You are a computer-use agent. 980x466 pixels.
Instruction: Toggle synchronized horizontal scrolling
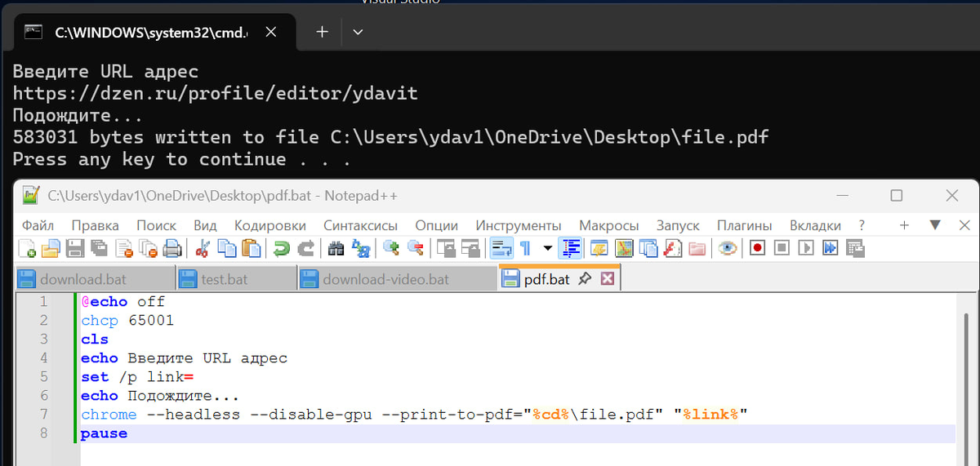pyautogui.click(x=470, y=247)
